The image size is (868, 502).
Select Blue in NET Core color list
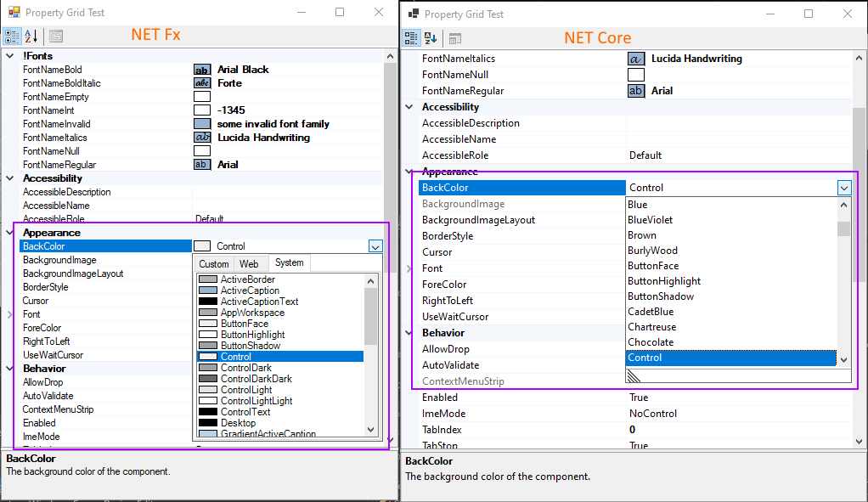click(x=731, y=205)
